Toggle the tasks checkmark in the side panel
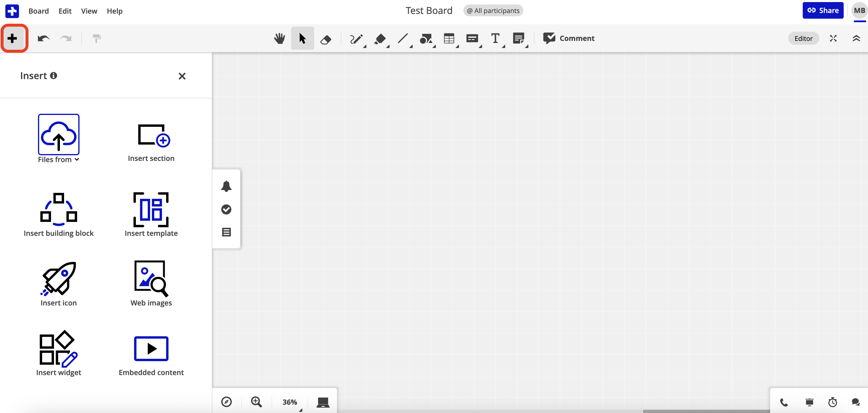Viewport: 868px width, 413px height. click(226, 209)
